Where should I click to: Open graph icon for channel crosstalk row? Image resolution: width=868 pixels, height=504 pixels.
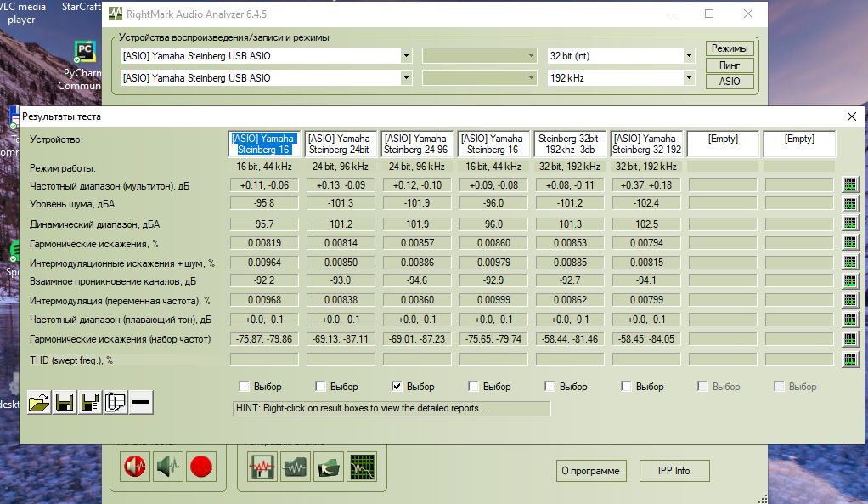[849, 280]
